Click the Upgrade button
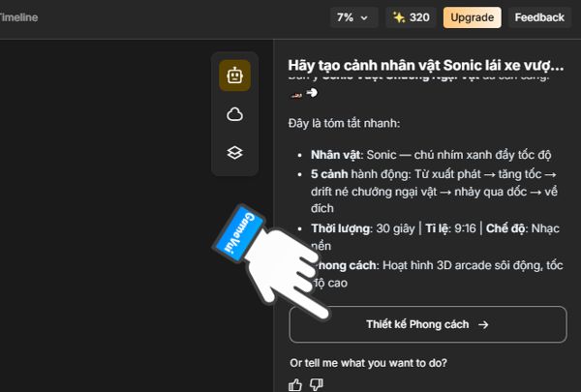Image resolution: width=581 pixels, height=392 pixels. (473, 17)
